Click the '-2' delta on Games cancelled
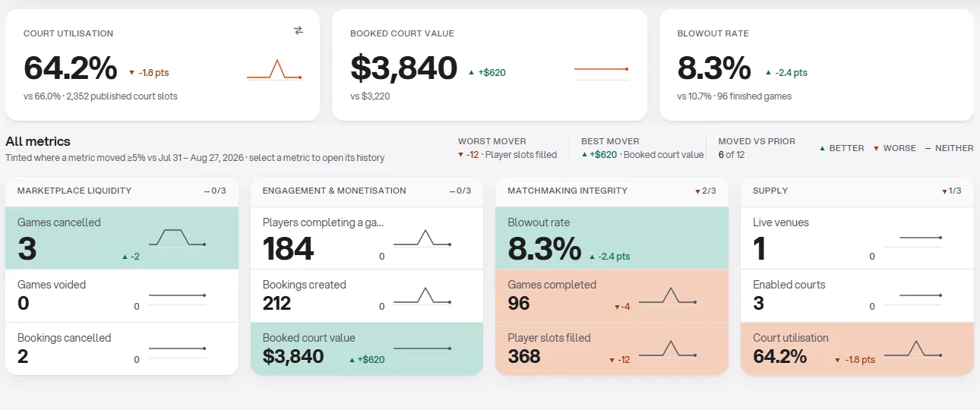This screenshot has height=410, width=980. (131, 257)
